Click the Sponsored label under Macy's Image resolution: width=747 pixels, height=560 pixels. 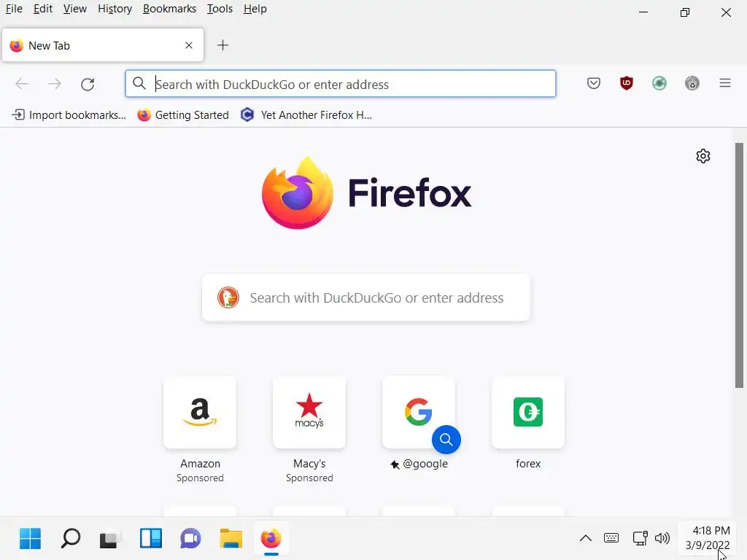point(309,478)
